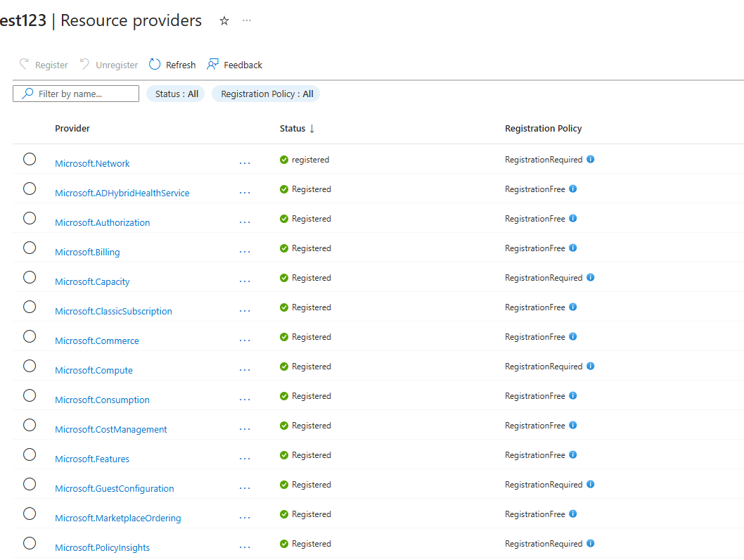Open the ellipsis menu for Microsoft.ClassicSubscription
Viewport: 744px width, 560px height.
(245, 311)
